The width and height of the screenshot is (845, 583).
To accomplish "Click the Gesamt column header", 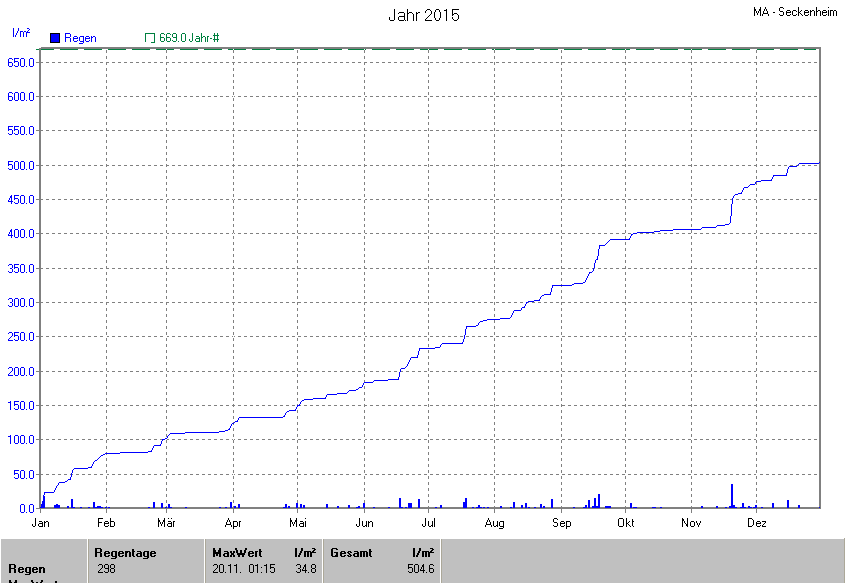I will (x=351, y=553).
